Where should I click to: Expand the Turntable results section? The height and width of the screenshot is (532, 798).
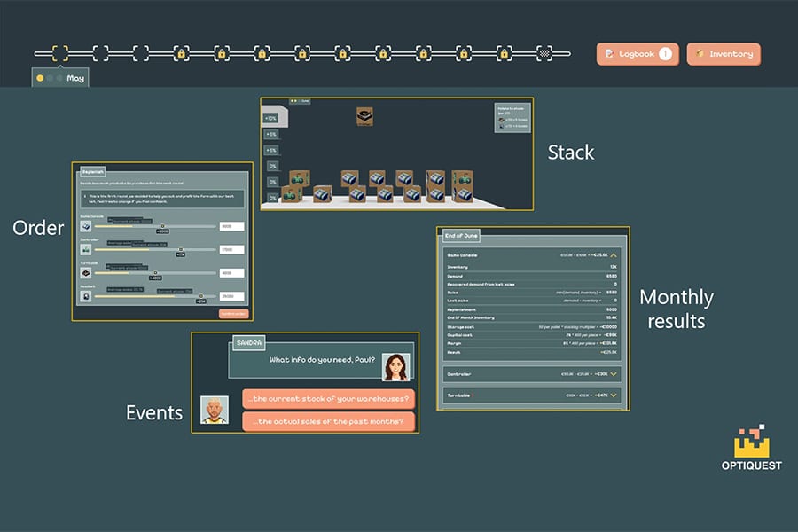[614, 395]
